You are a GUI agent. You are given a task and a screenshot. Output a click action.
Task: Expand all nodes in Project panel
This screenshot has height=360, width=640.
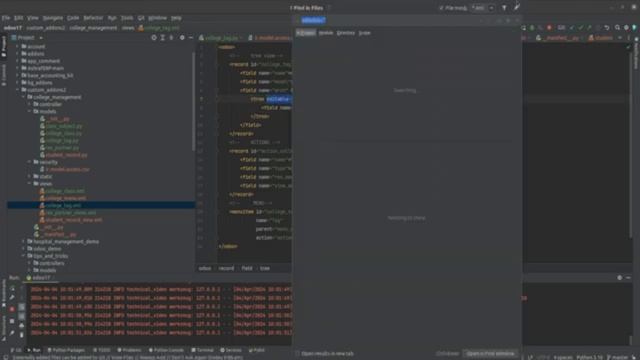[x=162, y=38]
